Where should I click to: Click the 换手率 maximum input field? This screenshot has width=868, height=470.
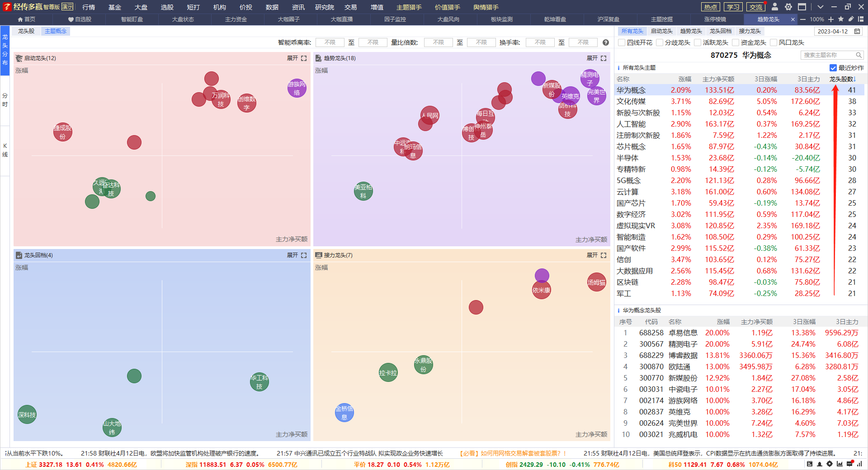[x=583, y=42]
